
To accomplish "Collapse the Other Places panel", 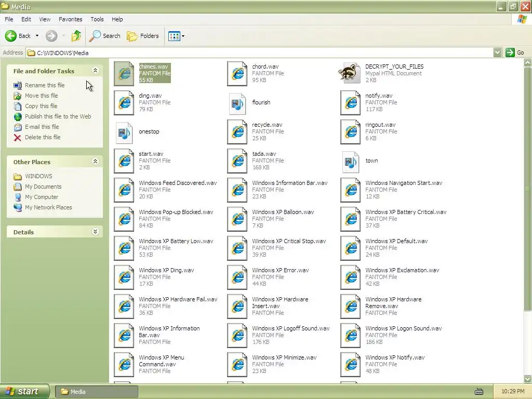I will tap(96, 162).
